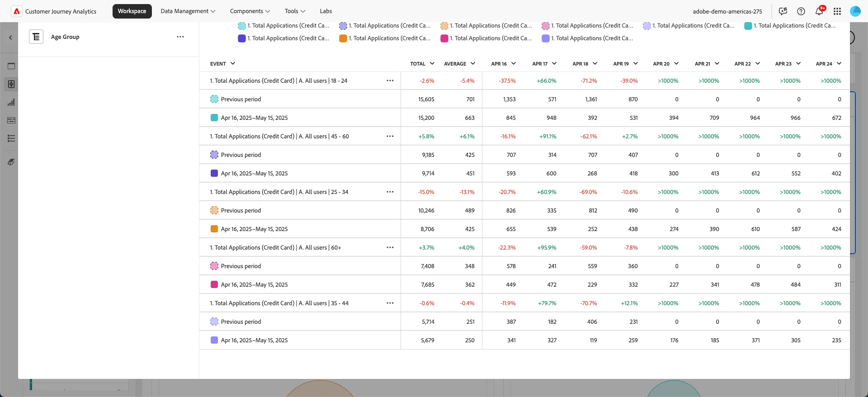Switch to the Workspace tab
Viewport: 868px width, 397px height.
(132, 11)
